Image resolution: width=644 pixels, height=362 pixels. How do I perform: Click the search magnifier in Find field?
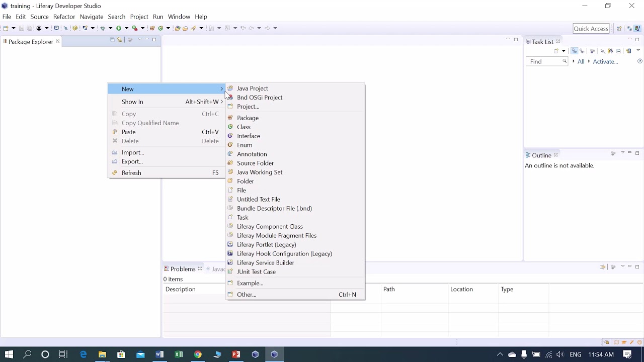tap(565, 61)
